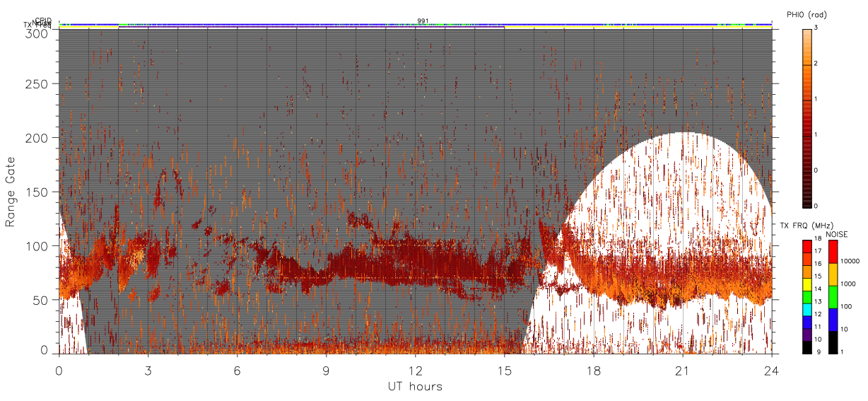Image resolution: width=868 pixels, height=401 pixels.
Task: Pick the green 13–14 MHz TX FRQ swatch
Action: coord(807,297)
